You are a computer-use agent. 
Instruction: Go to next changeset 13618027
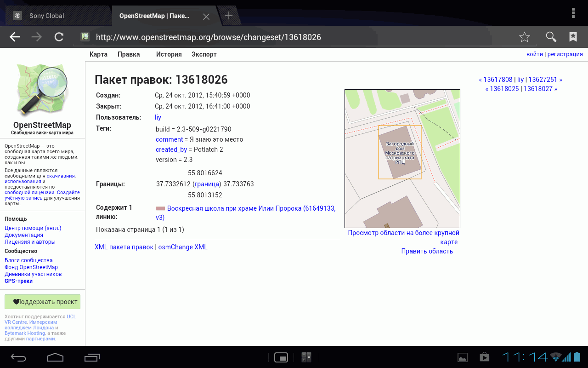(x=538, y=89)
